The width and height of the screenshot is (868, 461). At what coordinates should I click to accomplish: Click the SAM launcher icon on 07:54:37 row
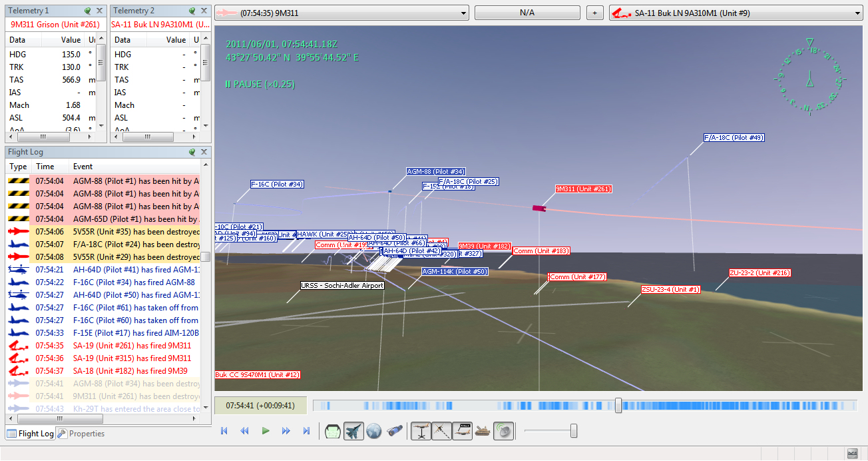[x=17, y=371]
